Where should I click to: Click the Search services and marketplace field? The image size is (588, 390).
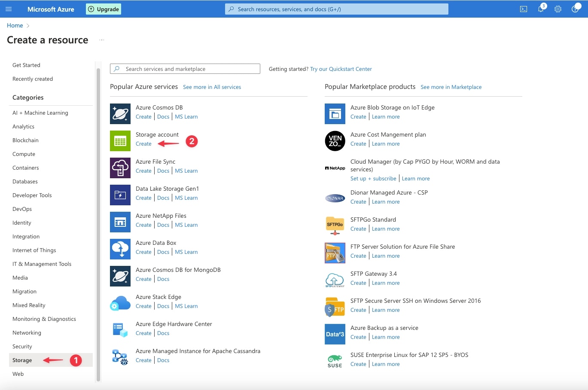pos(185,69)
